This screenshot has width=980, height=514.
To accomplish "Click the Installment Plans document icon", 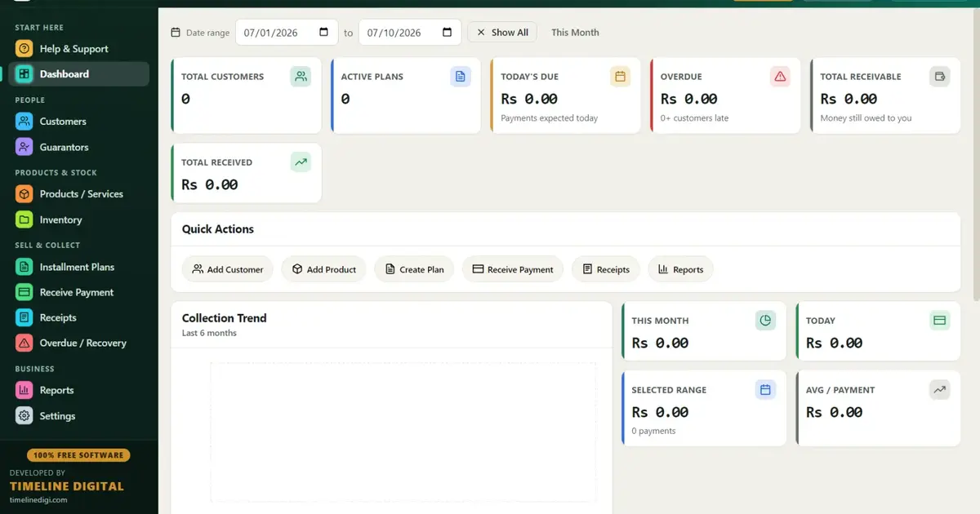I will 24,267.
